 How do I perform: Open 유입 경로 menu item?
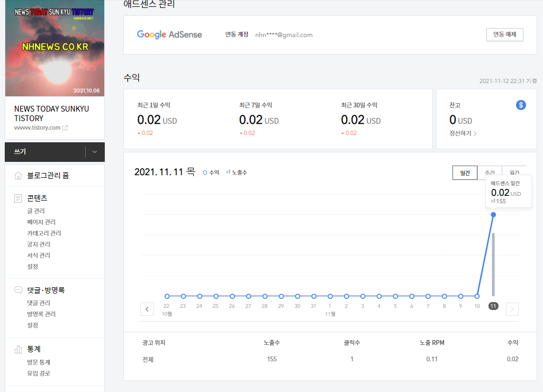pos(39,373)
